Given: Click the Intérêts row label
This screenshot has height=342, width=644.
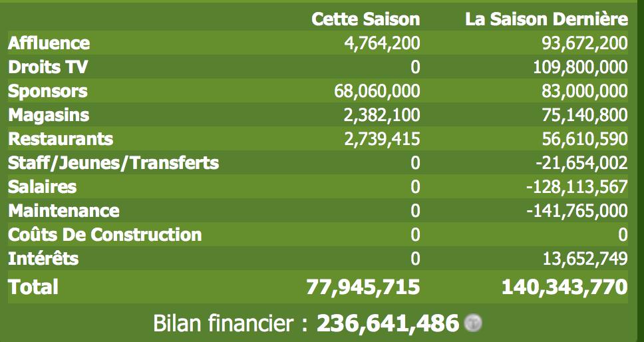Looking at the screenshot, I should pyautogui.click(x=43, y=258).
